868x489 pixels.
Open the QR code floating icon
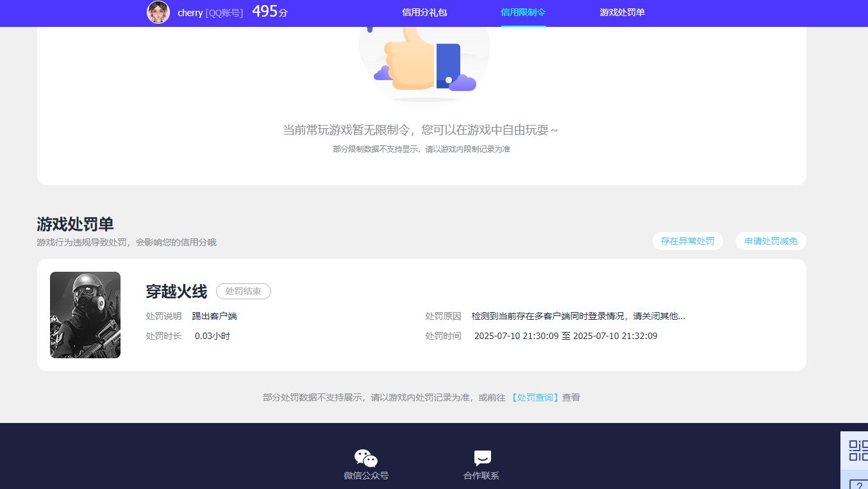click(x=858, y=450)
